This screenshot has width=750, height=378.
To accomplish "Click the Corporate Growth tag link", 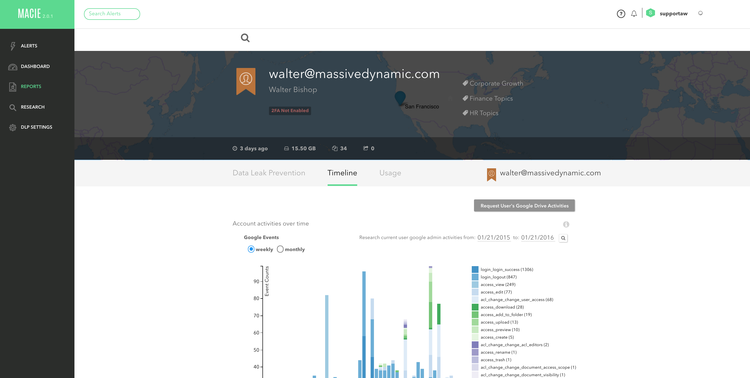I will click(496, 83).
